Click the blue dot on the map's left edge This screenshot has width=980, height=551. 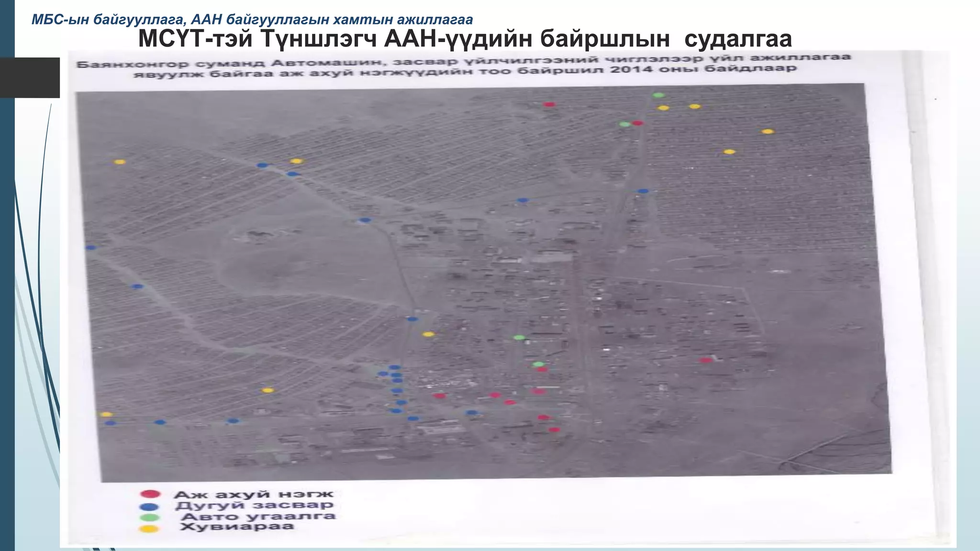(x=90, y=248)
